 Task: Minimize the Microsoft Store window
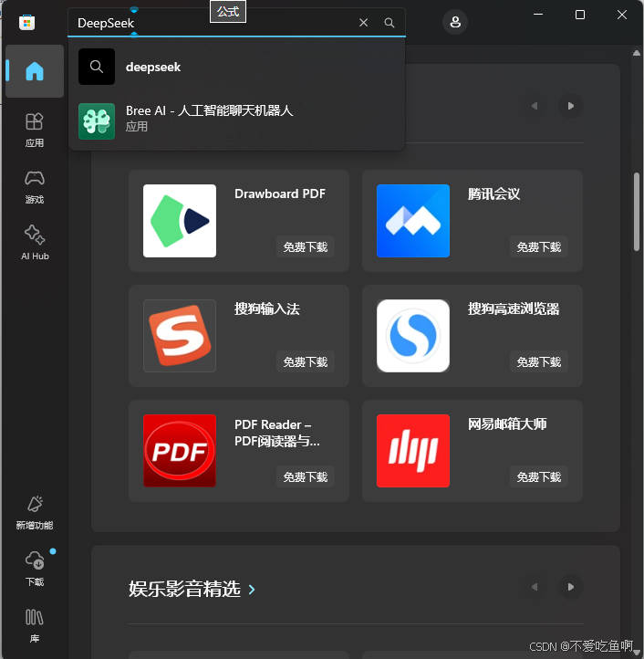point(538,15)
